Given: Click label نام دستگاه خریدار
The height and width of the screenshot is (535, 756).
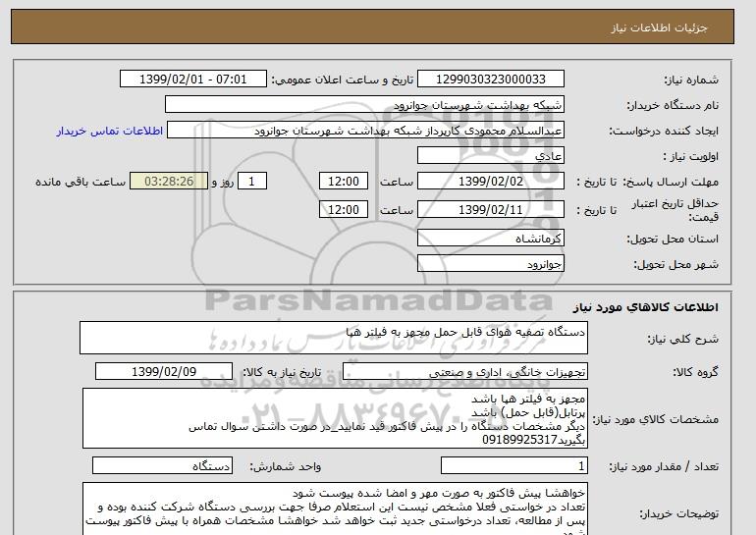Looking at the screenshot, I should pyautogui.click(x=673, y=105).
